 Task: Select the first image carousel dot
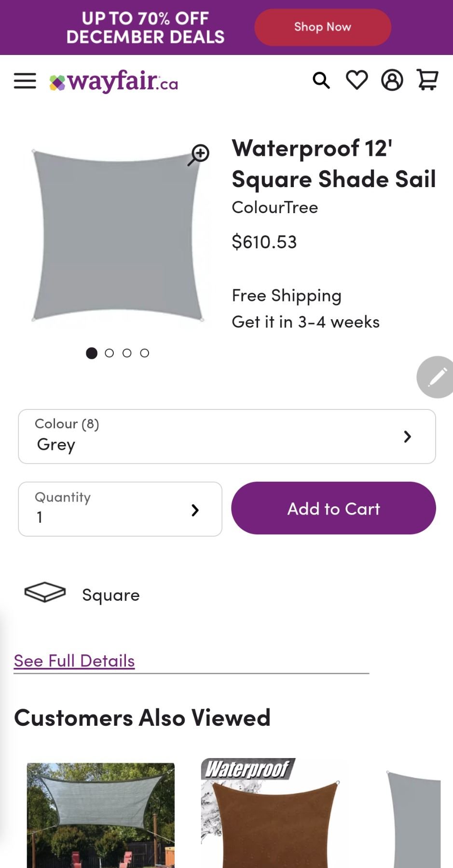pyautogui.click(x=92, y=353)
